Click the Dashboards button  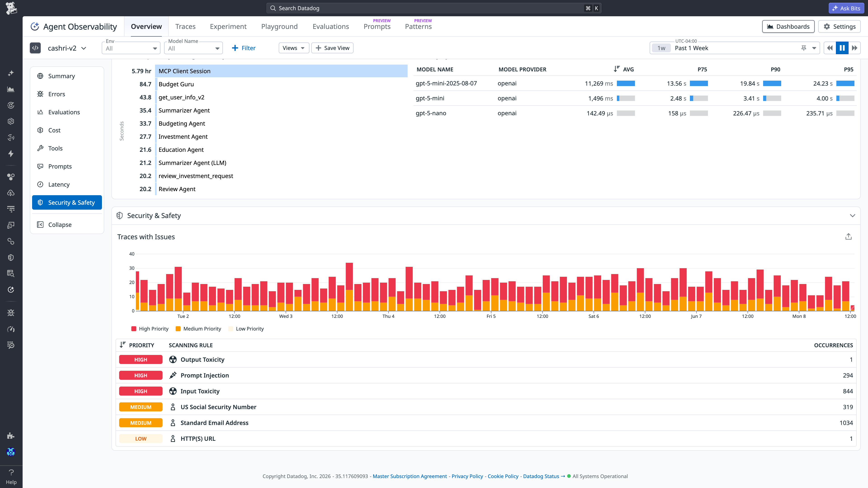(788, 27)
